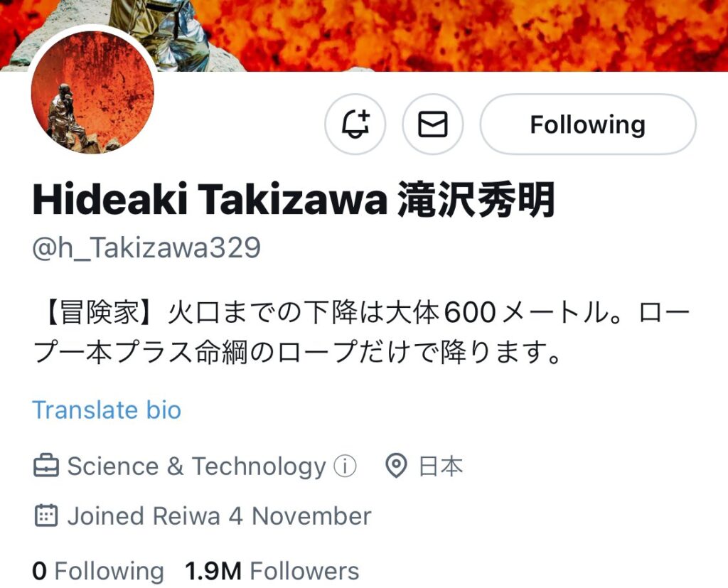728x588 pixels.
Task: Click the Japanese bio description text
Action: [362, 332]
